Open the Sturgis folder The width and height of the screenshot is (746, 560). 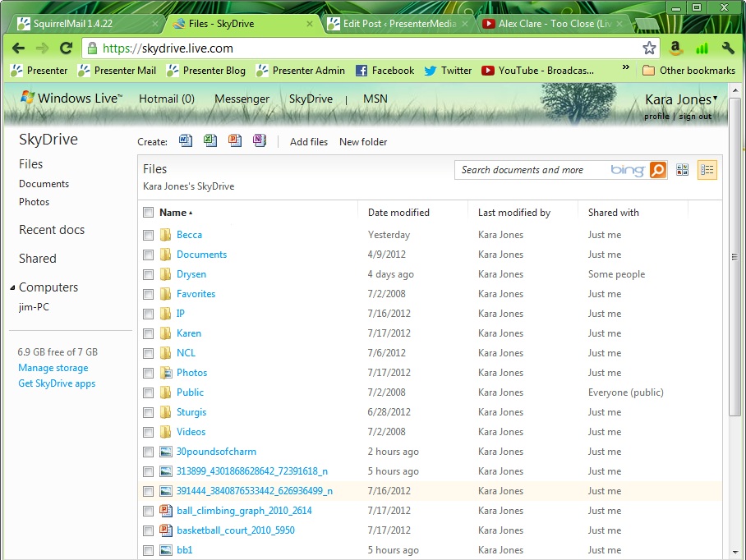tap(191, 412)
